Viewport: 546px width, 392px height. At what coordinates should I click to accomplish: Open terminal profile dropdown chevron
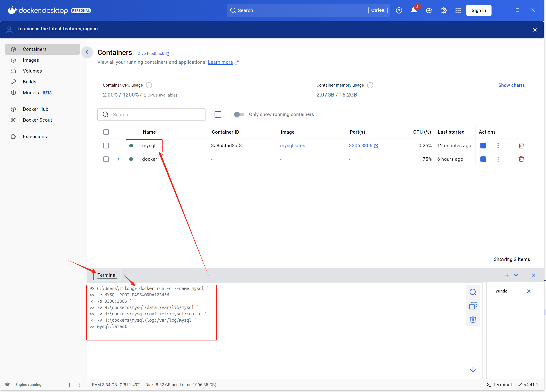[x=516, y=275]
